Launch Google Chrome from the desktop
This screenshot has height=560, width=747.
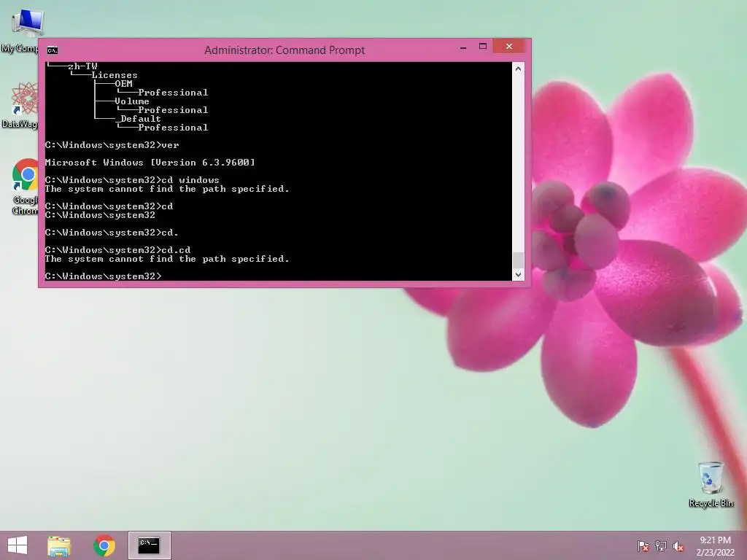tap(25, 187)
